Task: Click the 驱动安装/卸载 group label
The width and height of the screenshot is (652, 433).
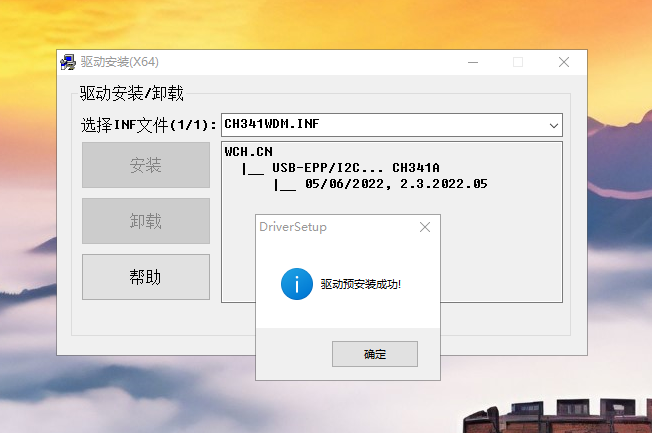Action: [x=131, y=93]
